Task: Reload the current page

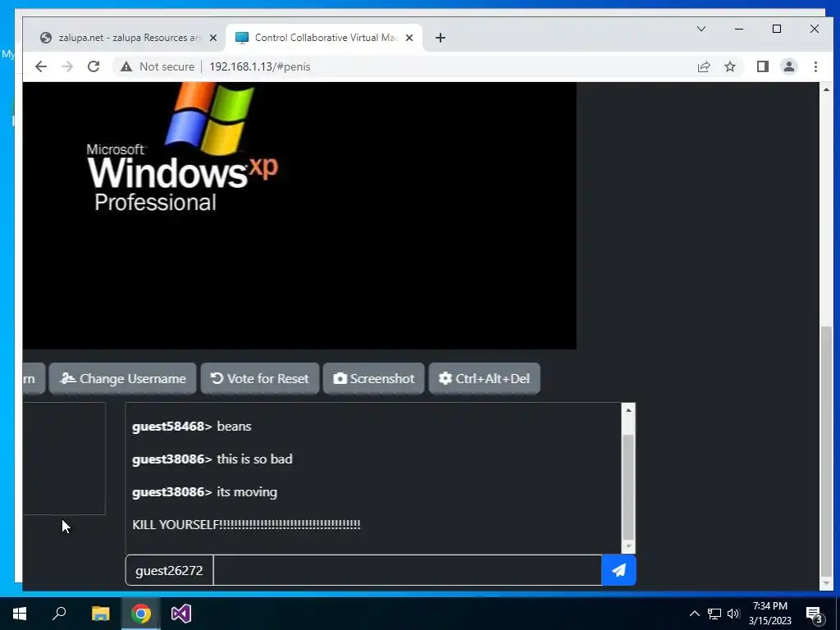Action: tap(94, 66)
